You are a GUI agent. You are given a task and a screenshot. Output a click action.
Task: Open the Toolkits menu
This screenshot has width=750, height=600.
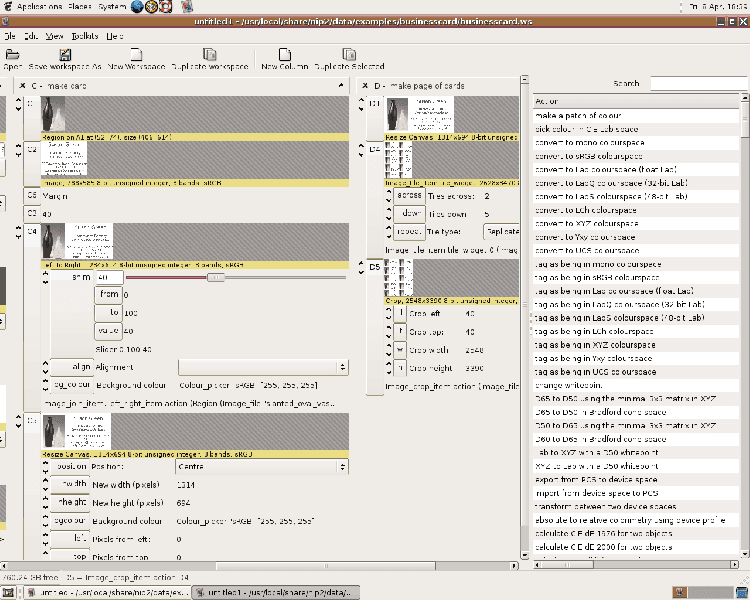85,35
